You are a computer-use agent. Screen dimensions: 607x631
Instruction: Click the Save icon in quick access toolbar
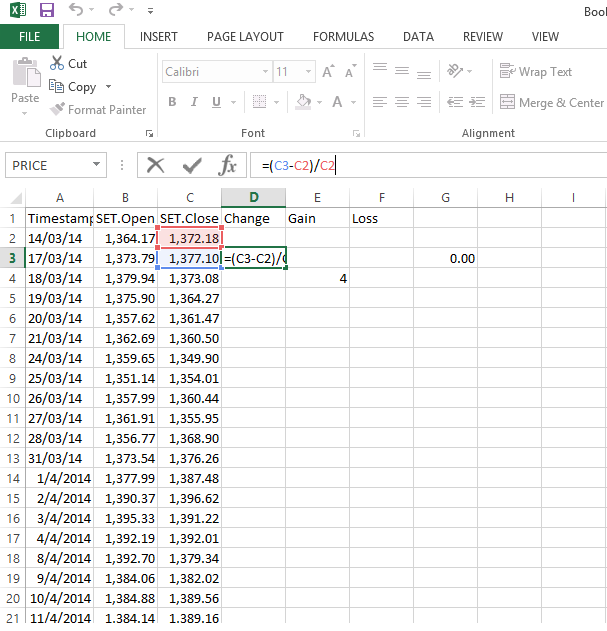[x=46, y=11]
